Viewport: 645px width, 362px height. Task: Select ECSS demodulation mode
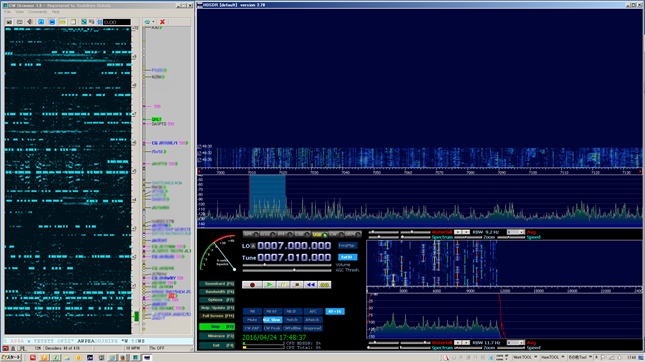coord(268,234)
